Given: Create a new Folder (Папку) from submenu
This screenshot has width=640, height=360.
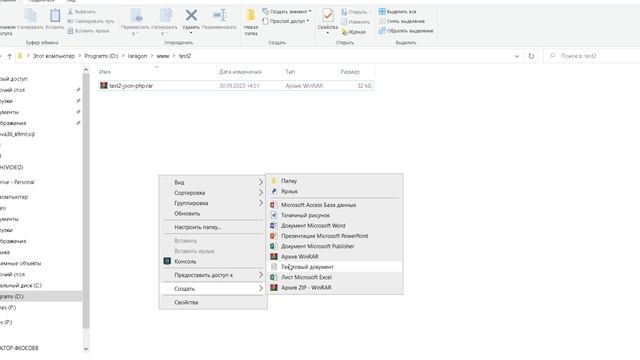Looking at the screenshot, I should tap(335, 181).
